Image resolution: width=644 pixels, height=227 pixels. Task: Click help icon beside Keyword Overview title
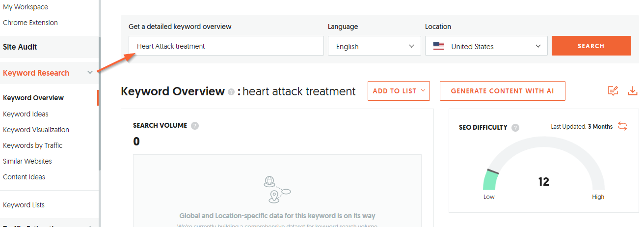(x=231, y=92)
